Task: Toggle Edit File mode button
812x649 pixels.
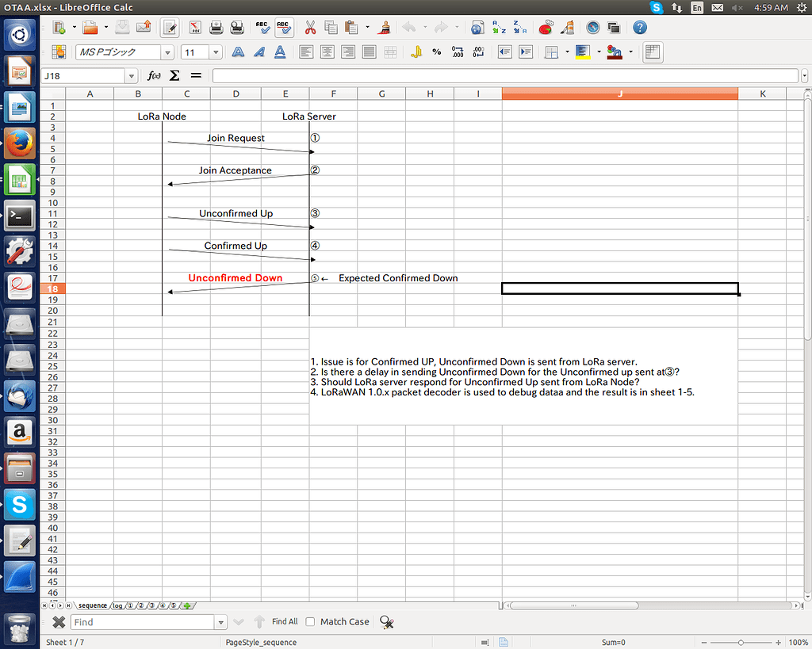Action: coord(170,28)
